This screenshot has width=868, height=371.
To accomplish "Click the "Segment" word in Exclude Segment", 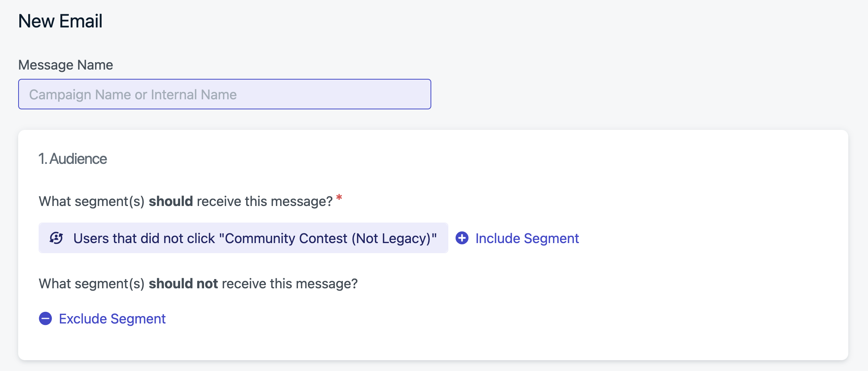I will coord(138,319).
